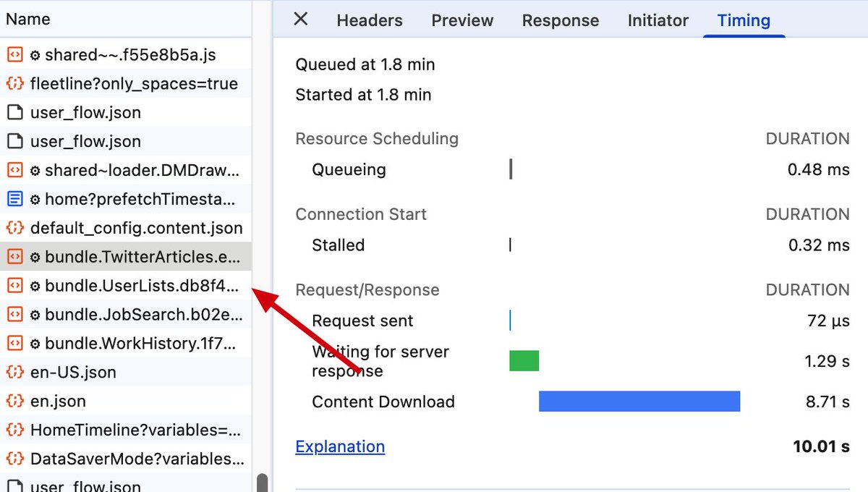Click document icon of second user_flow.json

click(x=14, y=142)
